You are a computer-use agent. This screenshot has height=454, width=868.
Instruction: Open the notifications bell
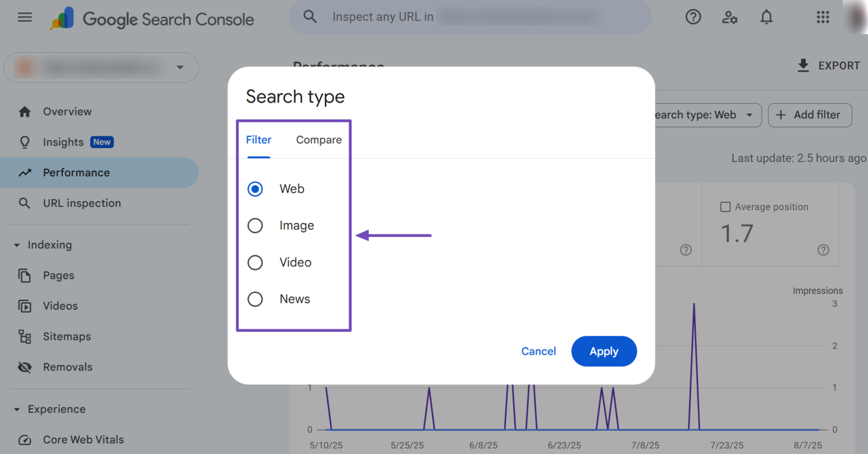[767, 17]
